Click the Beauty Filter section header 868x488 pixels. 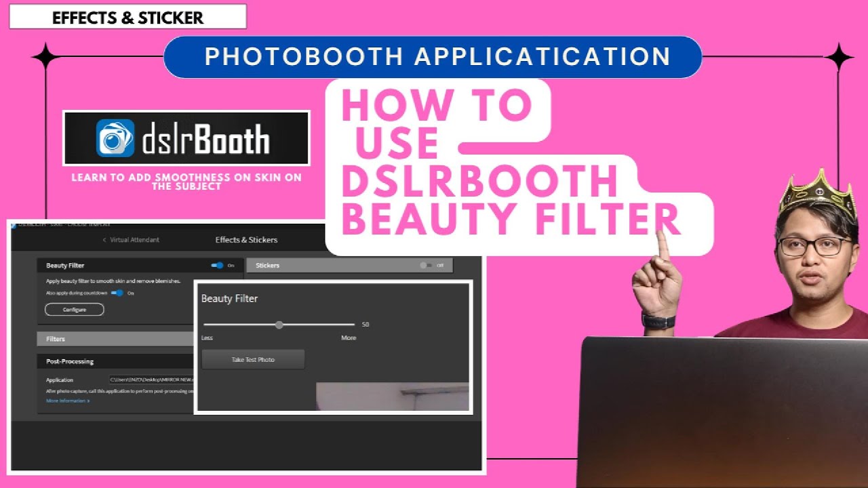139,266
